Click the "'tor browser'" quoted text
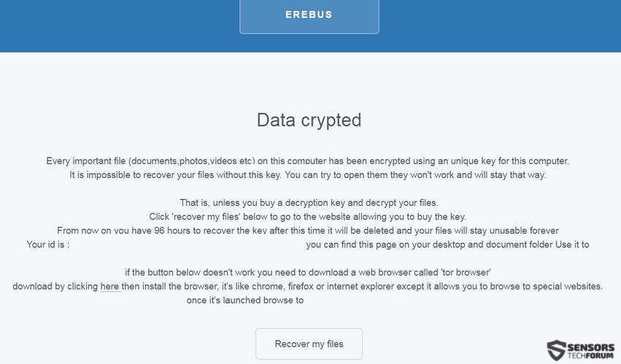 pyautogui.click(x=466, y=273)
